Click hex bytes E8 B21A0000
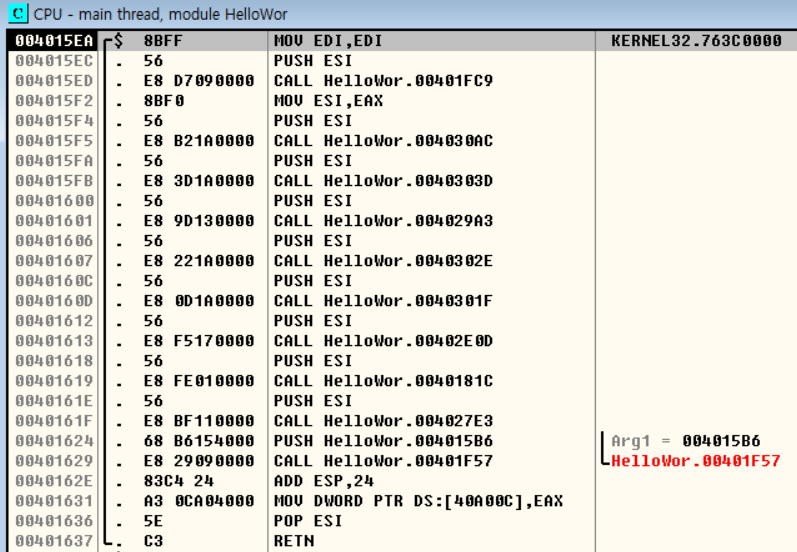The width and height of the screenshot is (797, 552). coord(199,141)
